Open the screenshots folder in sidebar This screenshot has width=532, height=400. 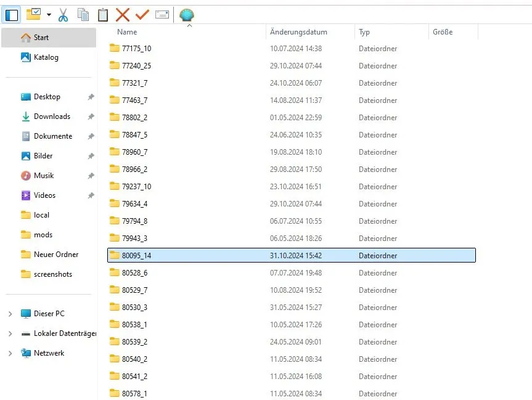click(x=52, y=274)
